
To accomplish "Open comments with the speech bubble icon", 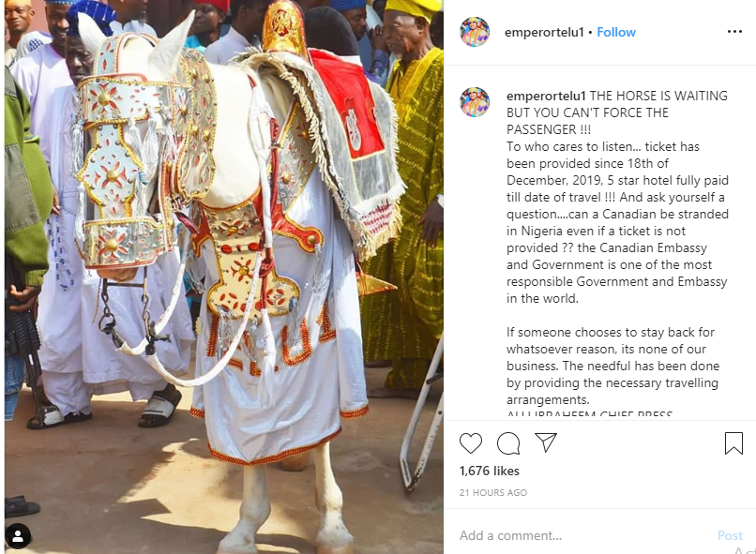I will (508, 443).
